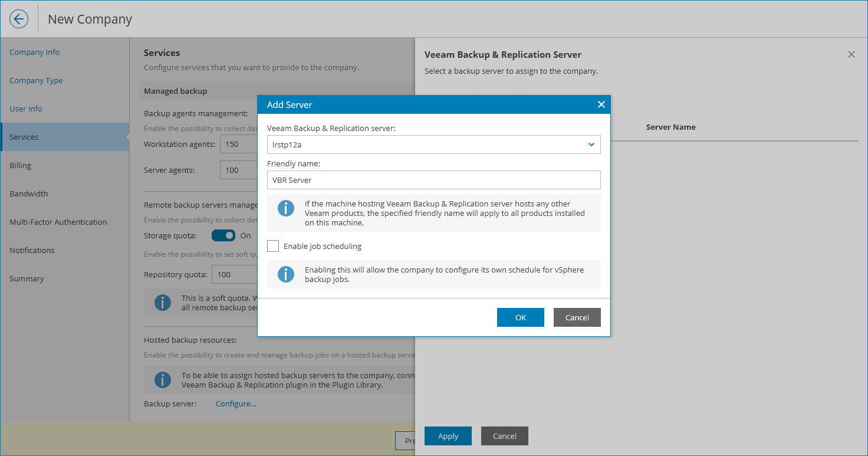868x456 pixels.
Task: Click the Friendly name field containing VBR Server
Action: [433, 180]
